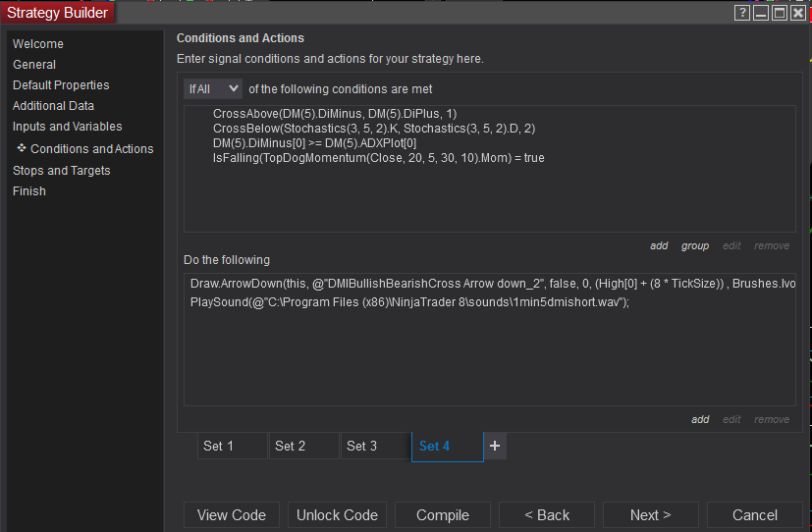This screenshot has height=532, width=812.
Task: Select the PlaySound action line
Action: pos(408,302)
